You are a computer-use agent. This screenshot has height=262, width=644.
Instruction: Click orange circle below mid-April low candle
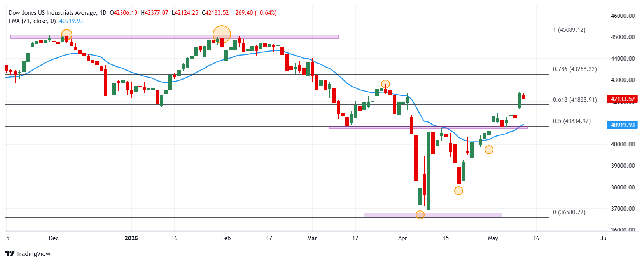tap(459, 191)
